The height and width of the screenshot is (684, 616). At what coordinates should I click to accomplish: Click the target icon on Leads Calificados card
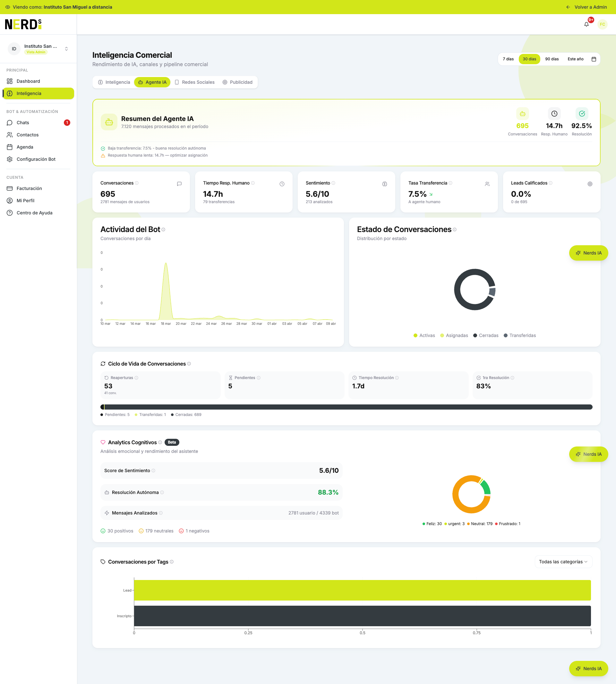coord(590,184)
